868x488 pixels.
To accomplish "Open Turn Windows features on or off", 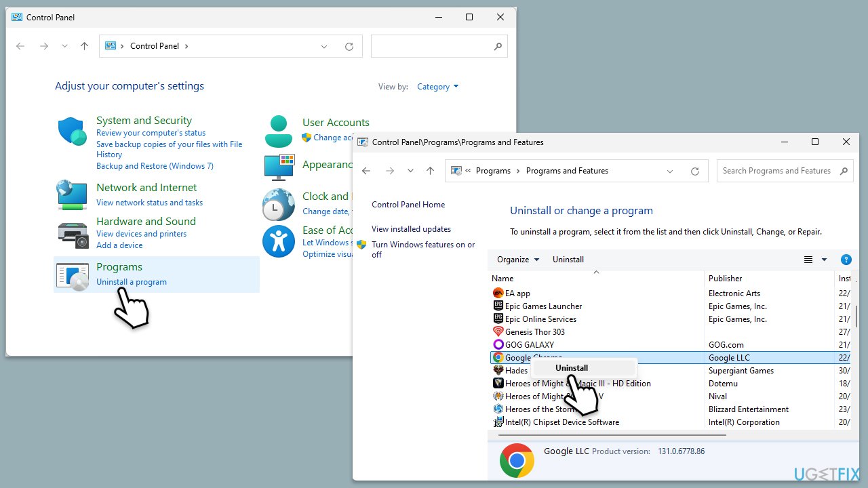I will (423, 249).
